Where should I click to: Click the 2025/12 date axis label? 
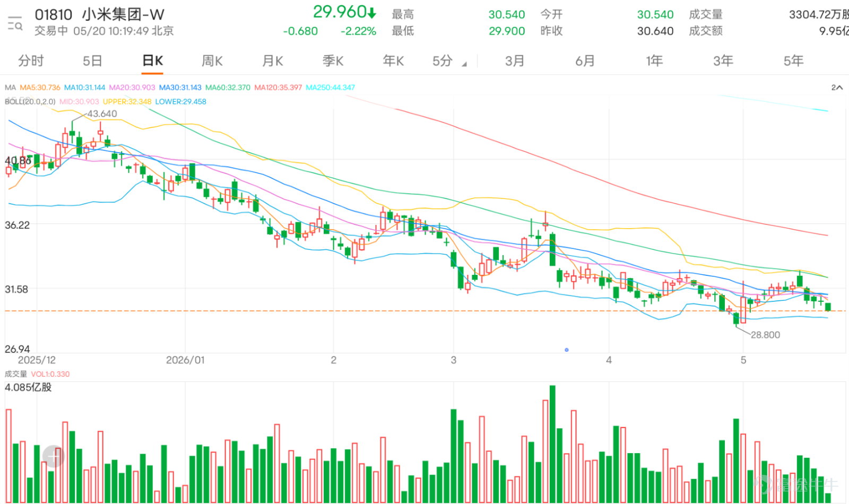tap(37, 360)
